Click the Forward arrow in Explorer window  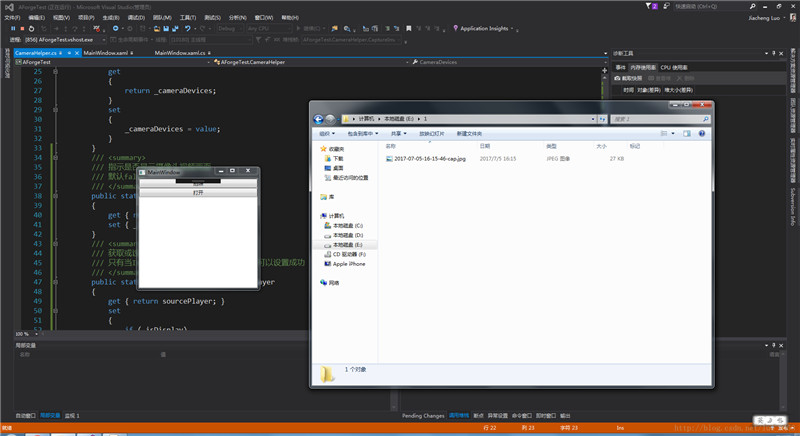pyautogui.click(x=330, y=119)
